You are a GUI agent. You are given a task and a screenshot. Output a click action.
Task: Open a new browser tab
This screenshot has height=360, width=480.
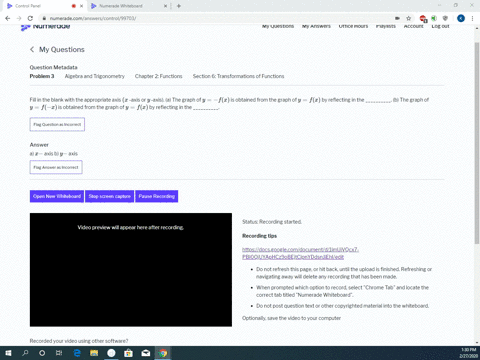click(179, 6)
